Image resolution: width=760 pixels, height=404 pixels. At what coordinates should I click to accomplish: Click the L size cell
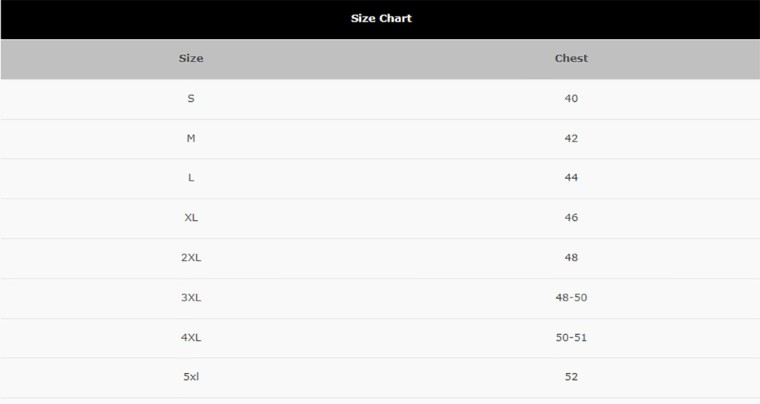pyautogui.click(x=191, y=178)
